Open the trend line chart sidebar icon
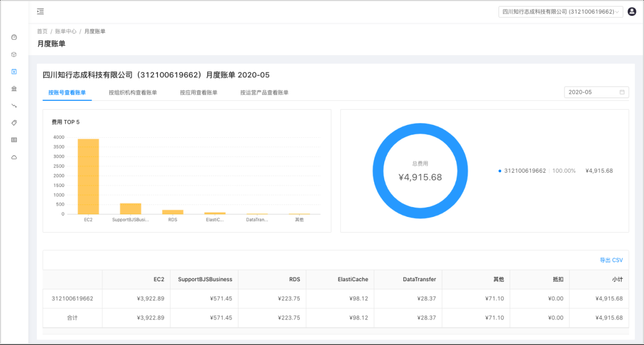This screenshot has height=345, width=644. coord(14,106)
